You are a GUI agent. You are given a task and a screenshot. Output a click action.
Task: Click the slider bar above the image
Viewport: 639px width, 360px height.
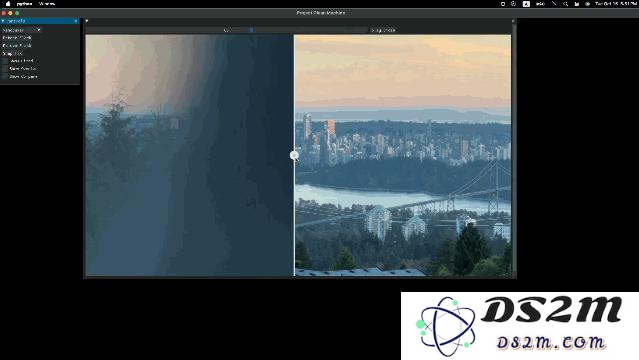[x=227, y=30]
